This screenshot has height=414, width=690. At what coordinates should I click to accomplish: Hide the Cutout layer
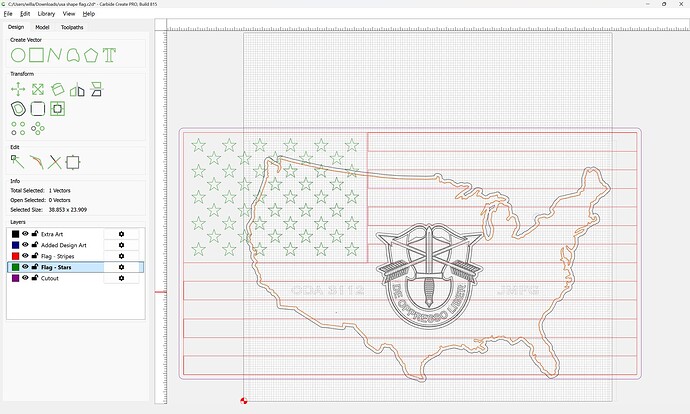coord(25,278)
